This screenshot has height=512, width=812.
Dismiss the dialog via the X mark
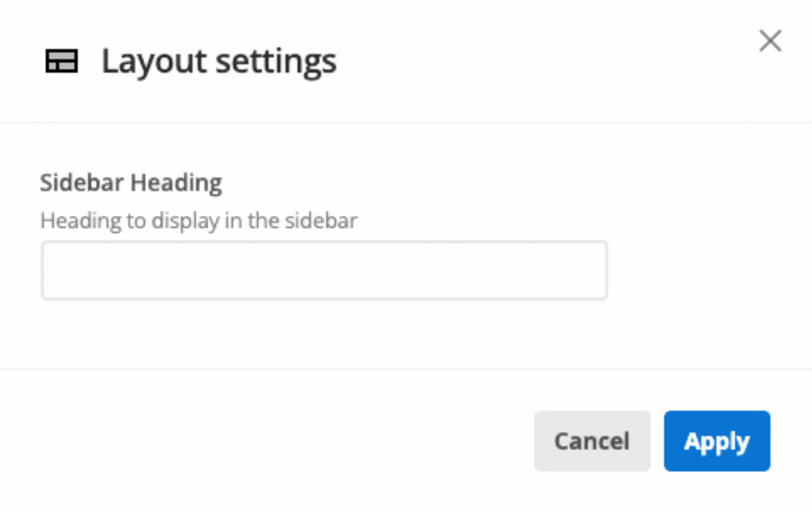tap(770, 41)
